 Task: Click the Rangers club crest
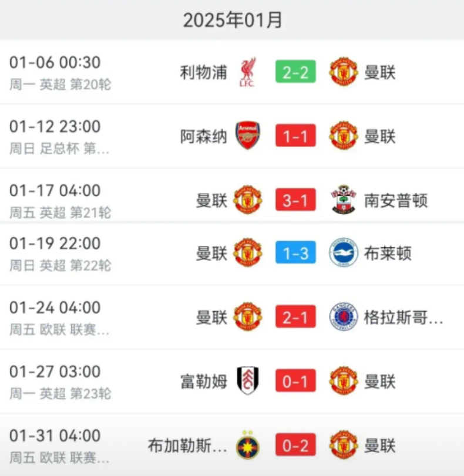pos(344,316)
